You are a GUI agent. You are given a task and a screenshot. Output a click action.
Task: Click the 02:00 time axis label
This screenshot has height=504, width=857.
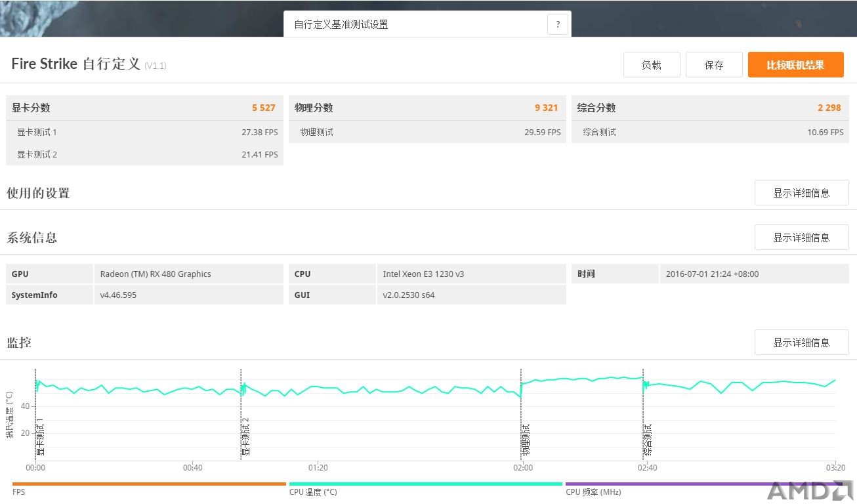pyautogui.click(x=523, y=468)
